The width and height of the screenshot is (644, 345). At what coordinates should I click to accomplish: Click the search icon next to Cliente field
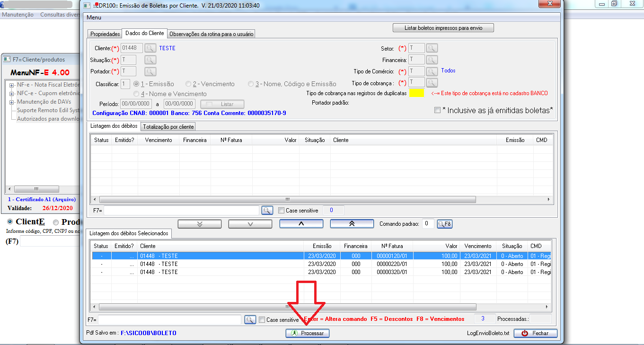click(x=150, y=48)
